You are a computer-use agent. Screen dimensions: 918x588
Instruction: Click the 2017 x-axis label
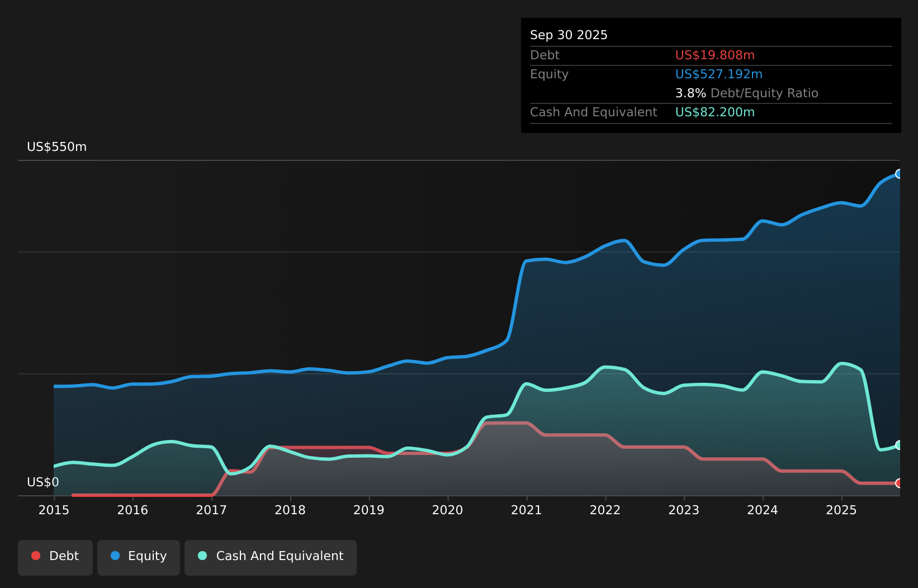point(211,510)
